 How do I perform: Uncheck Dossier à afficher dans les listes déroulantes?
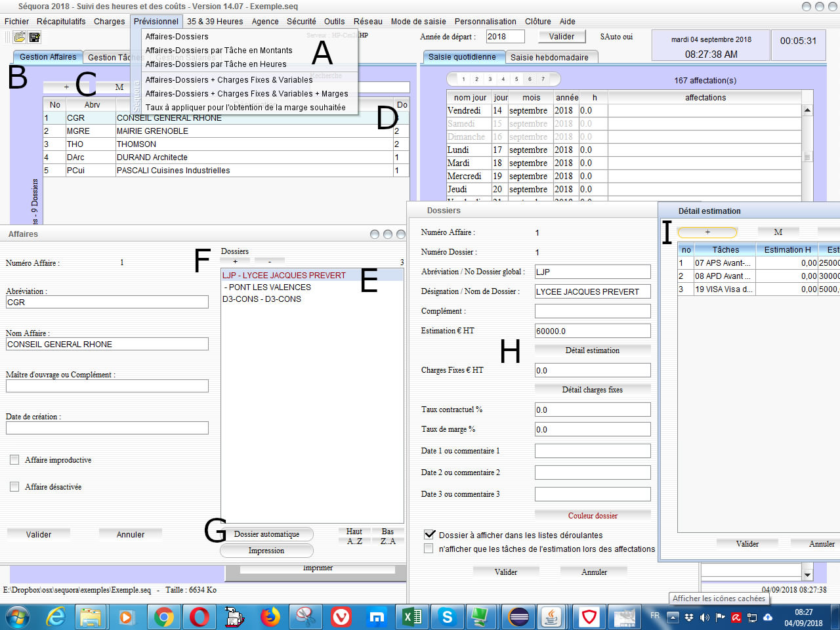[x=429, y=535]
